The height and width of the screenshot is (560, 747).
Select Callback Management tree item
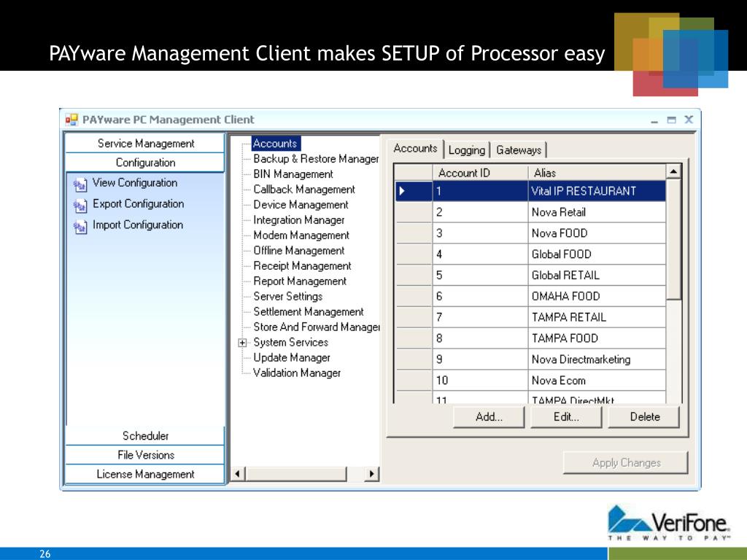(304, 189)
